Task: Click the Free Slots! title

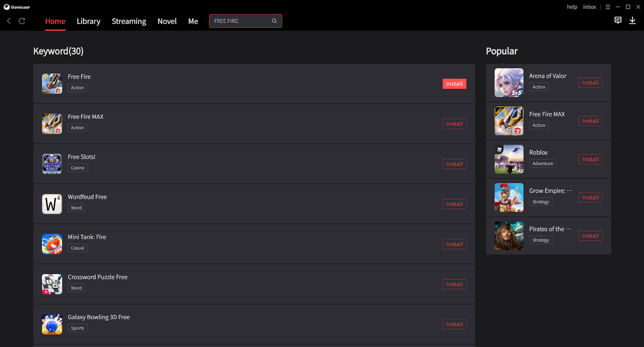Action: click(82, 157)
